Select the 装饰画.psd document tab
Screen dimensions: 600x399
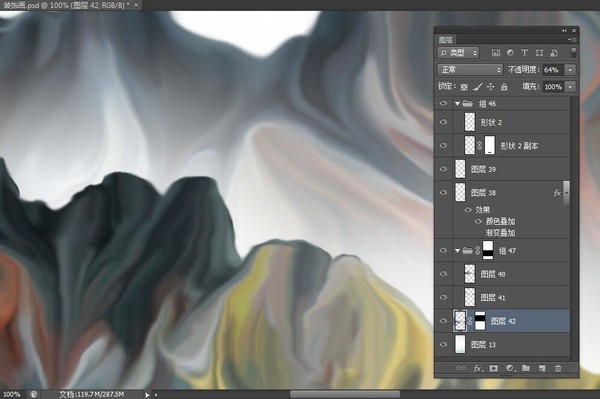click(x=65, y=5)
